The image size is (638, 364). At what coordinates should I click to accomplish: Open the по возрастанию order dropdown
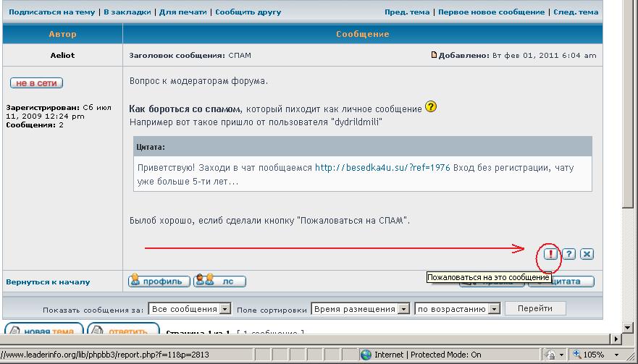(x=457, y=309)
